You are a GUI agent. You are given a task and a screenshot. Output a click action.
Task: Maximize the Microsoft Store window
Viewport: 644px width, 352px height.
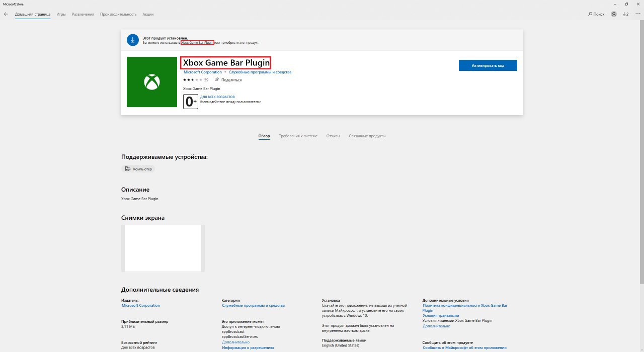(626, 4)
